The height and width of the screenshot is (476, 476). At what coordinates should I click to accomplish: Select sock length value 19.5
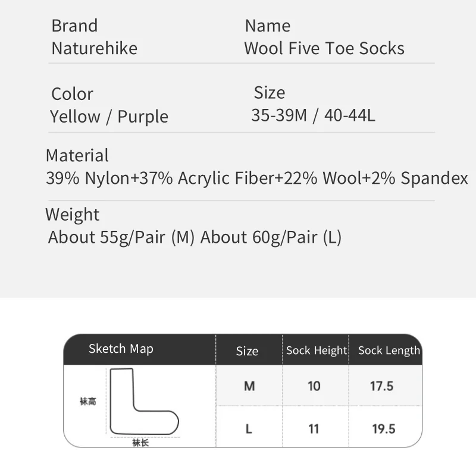(383, 428)
